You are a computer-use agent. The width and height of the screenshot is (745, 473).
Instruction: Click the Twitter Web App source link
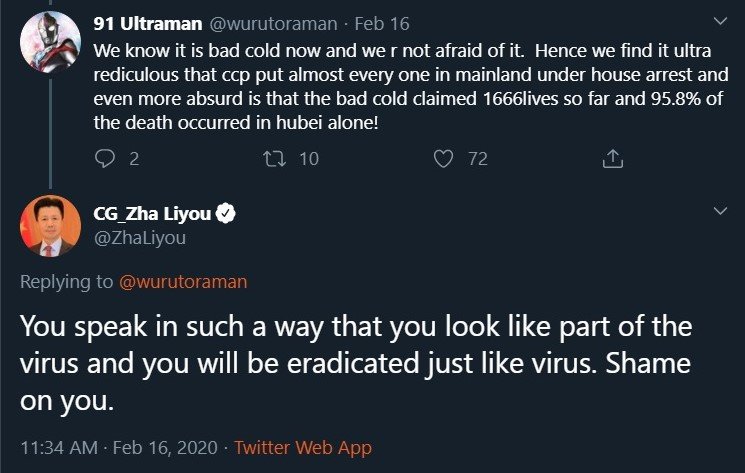303,447
